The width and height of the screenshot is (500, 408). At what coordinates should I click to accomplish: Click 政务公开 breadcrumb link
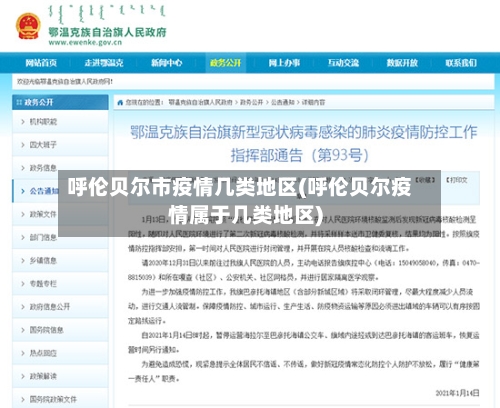(252, 103)
